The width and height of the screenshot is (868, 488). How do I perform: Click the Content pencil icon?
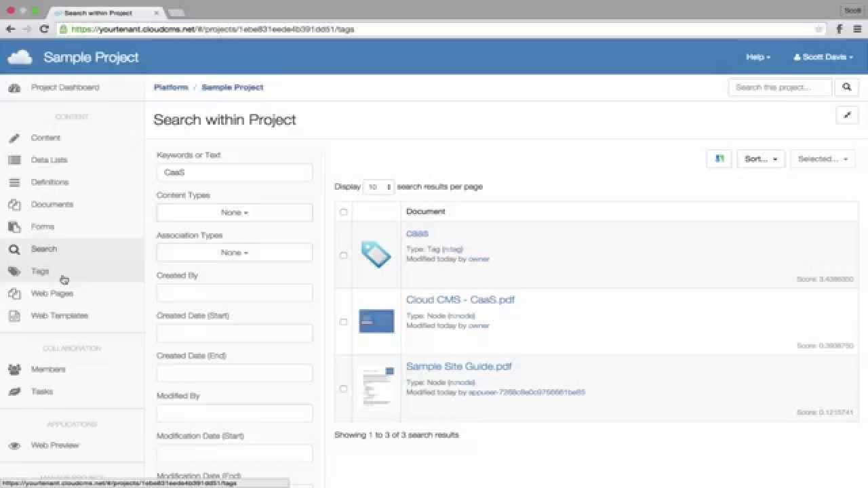14,138
